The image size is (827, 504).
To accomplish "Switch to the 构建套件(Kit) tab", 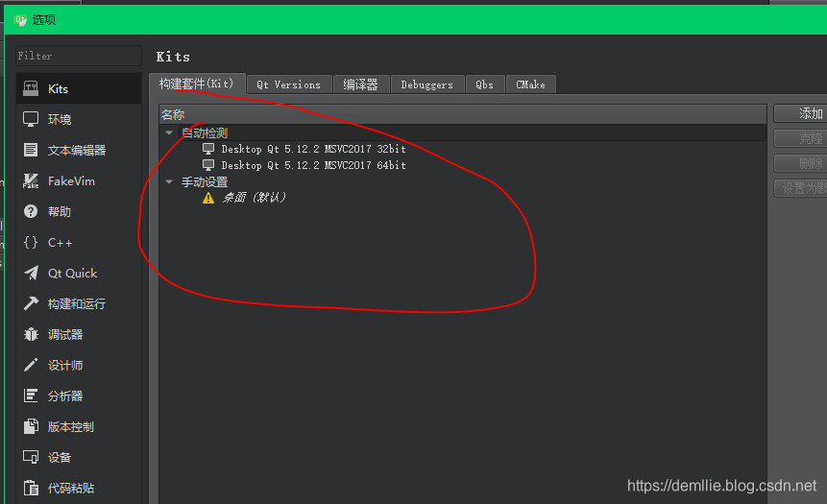I will tap(197, 84).
